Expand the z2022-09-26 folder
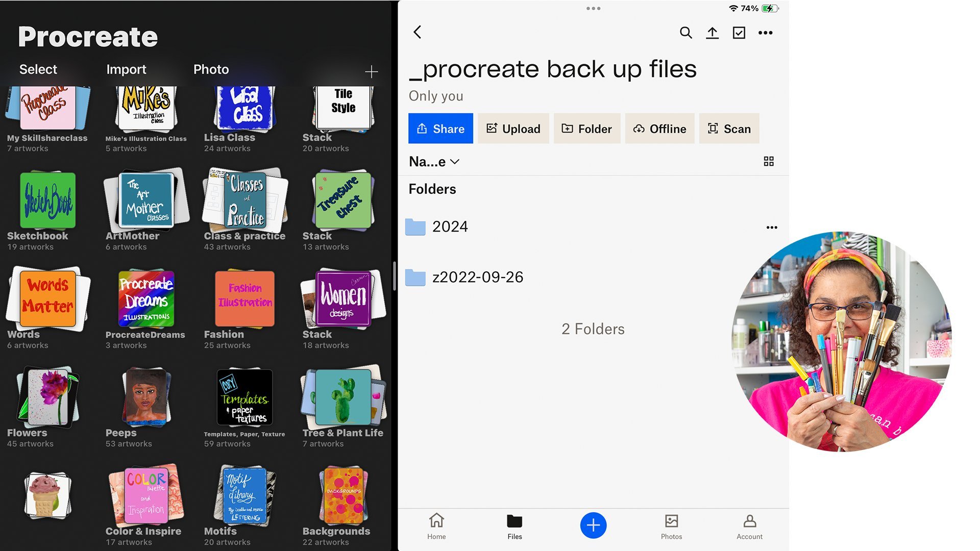The height and width of the screenshot is (551, 980). 479,276
